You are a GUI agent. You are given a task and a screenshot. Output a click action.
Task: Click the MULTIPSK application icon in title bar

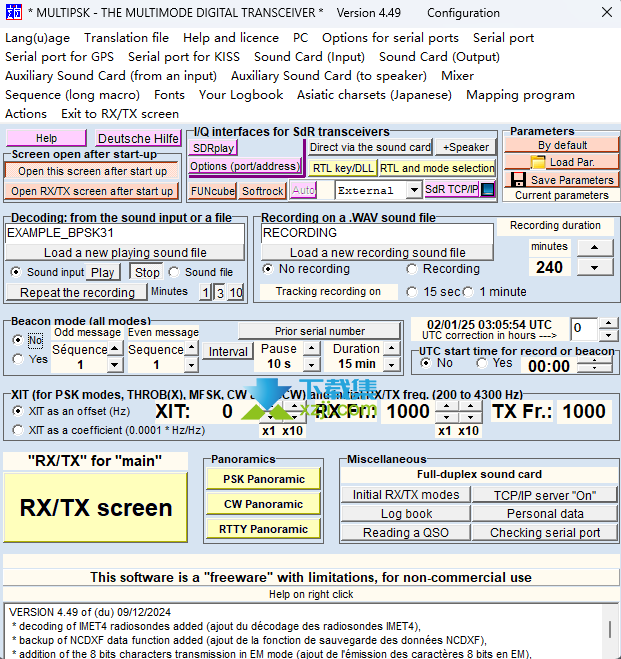(x=13, y=12)
